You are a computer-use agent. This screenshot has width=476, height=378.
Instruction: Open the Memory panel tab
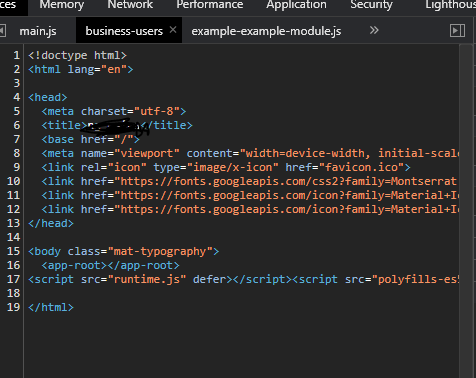click(62, 5)
